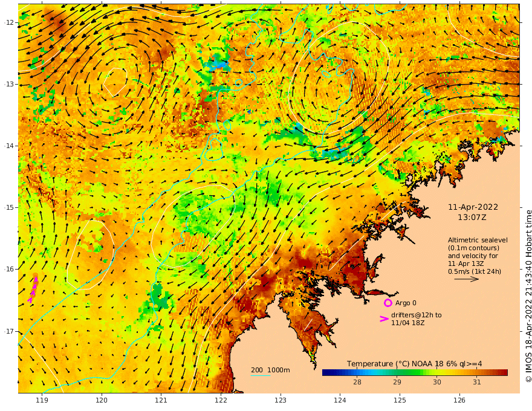Click the colorbar tick label 30

click(x=437, y=382)
